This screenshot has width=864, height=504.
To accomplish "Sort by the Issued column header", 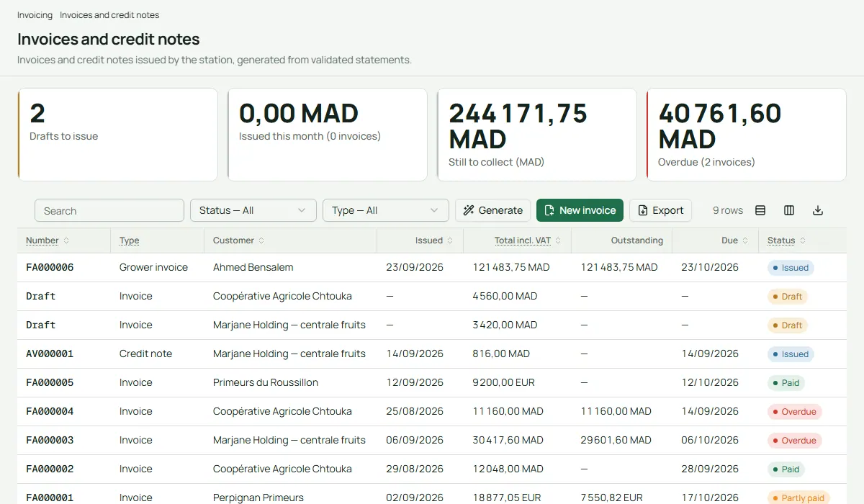I will [434, 240].
